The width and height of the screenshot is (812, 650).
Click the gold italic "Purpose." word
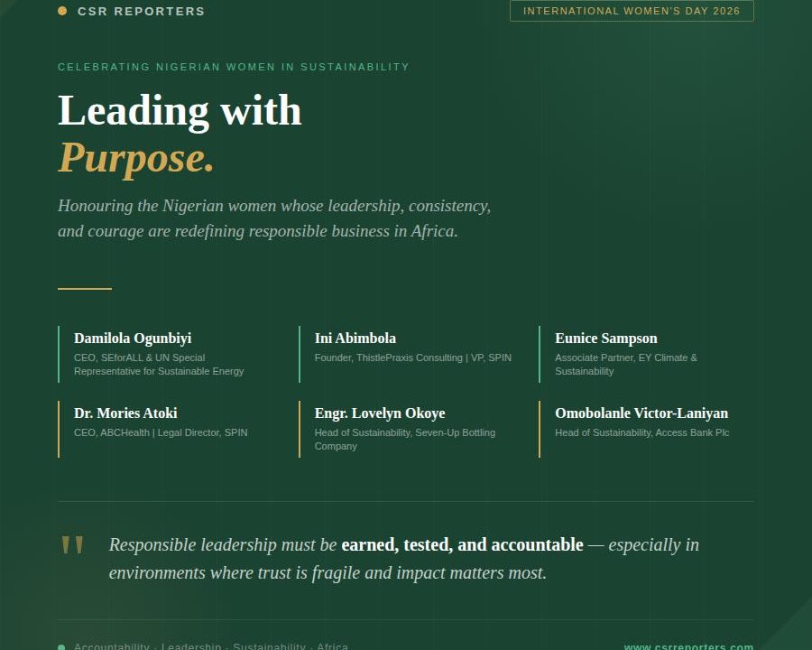coord(136,158)
